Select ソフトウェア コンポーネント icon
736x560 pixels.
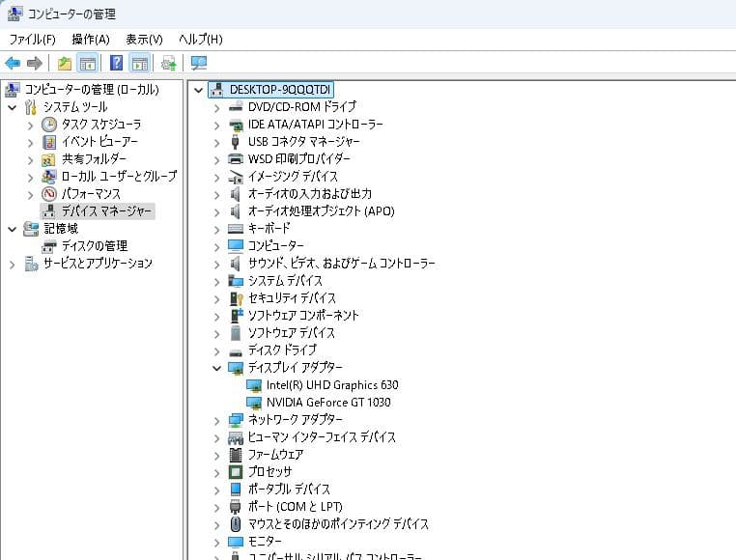click(237, 315)
